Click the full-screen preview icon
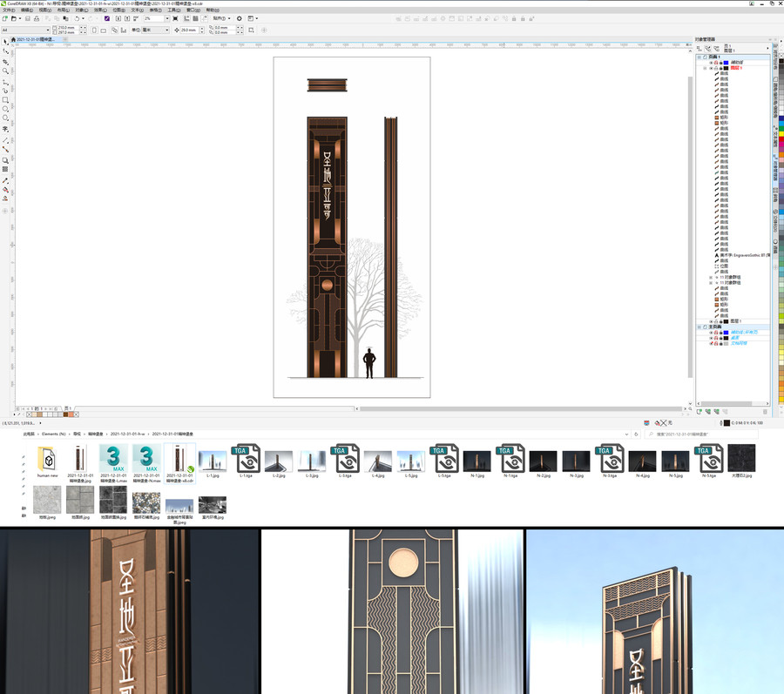 pyautogui.click(x=175, y=18)
